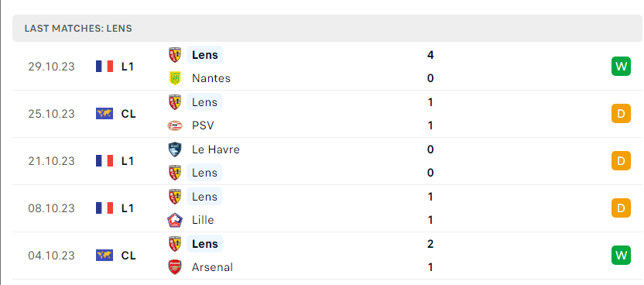Select the Lille team name
Viewport: 644px width, 285px height.
coord(203,220)
